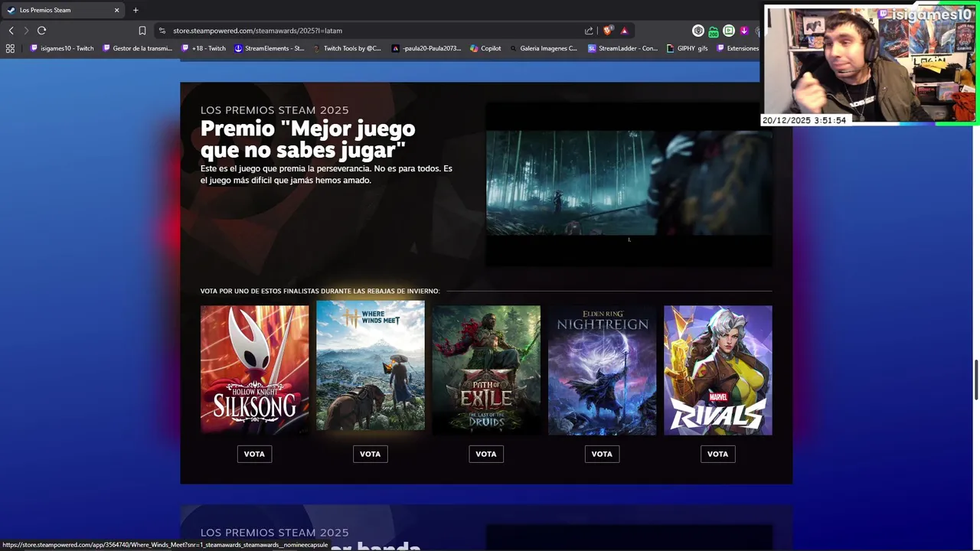Vote for Marvel Rivals
Screen dimensions: 980x551
[717, 454]
